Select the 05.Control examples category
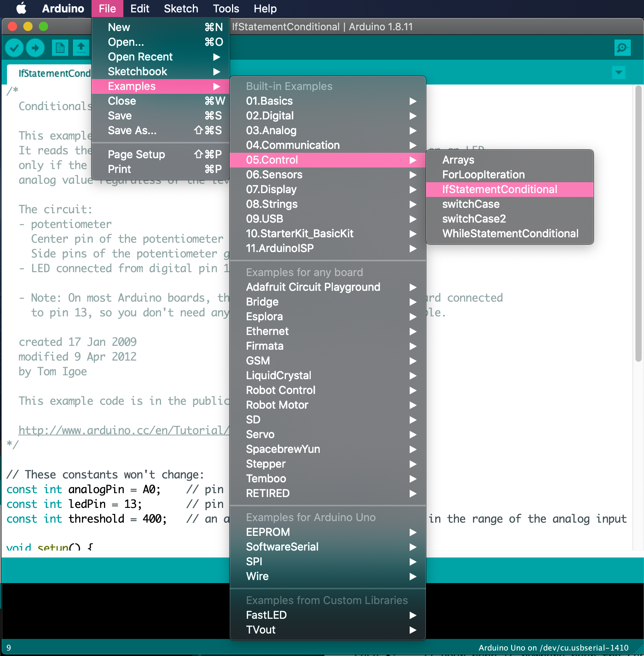 (328, 160)
